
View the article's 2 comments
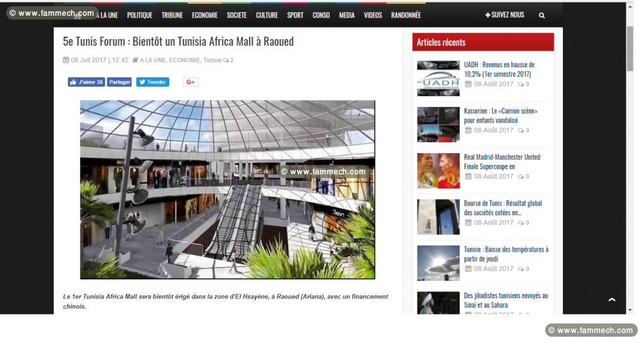click(228, 60)
